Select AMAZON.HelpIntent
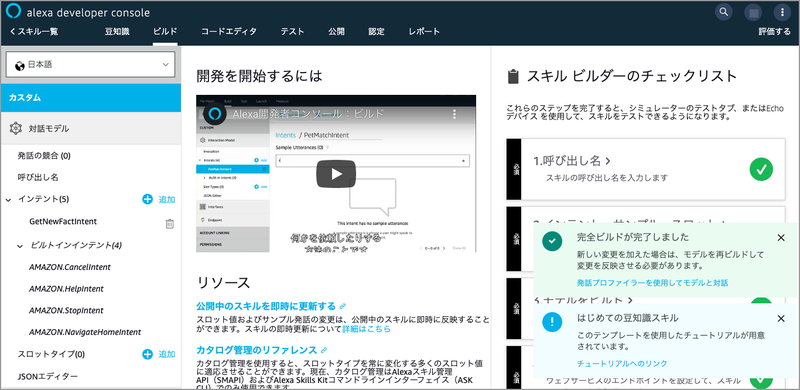This screenshot has height=390, width=800. [66, 289]
